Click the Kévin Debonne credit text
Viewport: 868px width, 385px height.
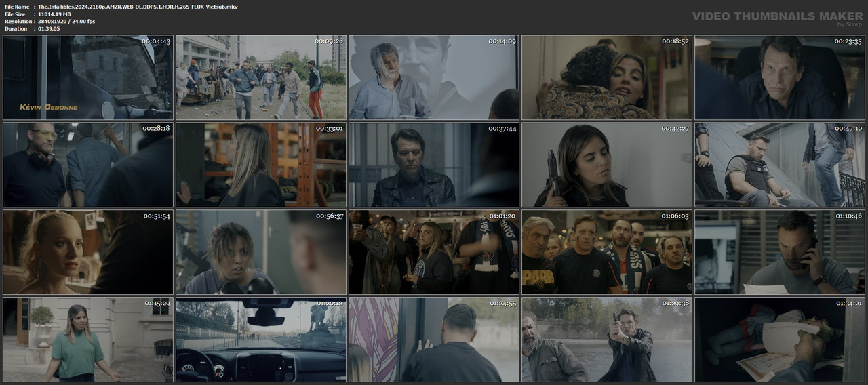point(48,107)
